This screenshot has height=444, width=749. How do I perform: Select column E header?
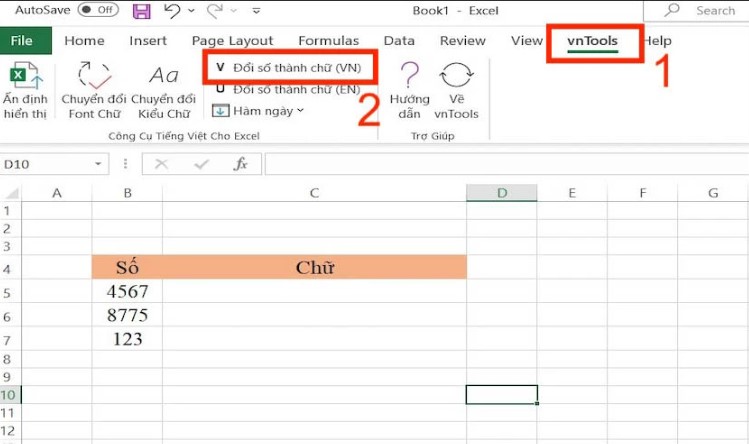[x=572, y=193]
